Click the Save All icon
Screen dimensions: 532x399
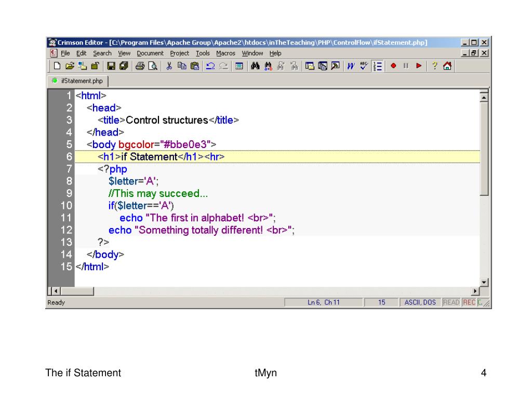[x=124, y=66]
